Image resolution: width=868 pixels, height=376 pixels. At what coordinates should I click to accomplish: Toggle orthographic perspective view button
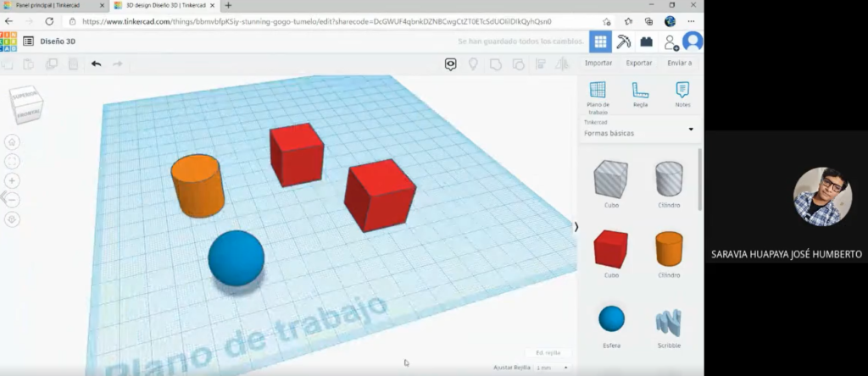pyautogui.click(x=12, y=219)
